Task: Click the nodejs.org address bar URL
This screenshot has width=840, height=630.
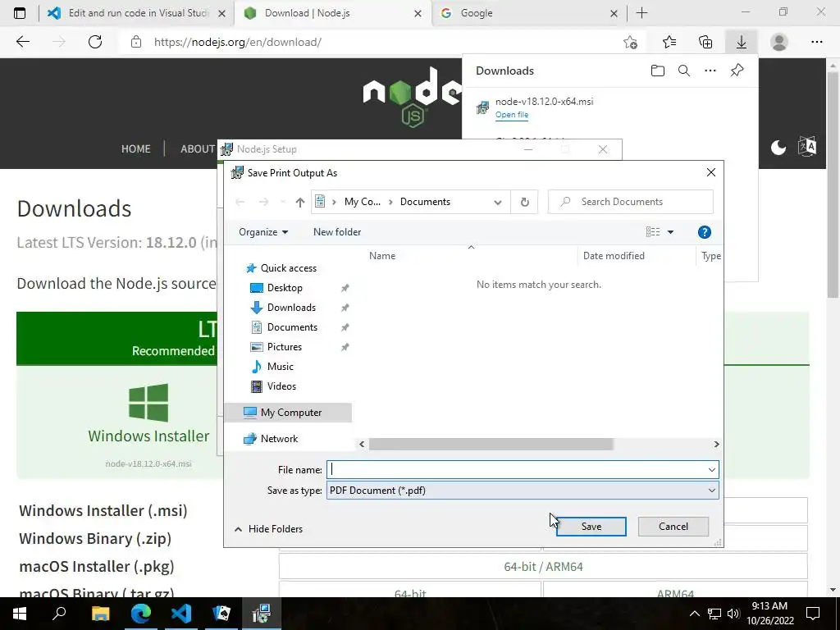Action: point(237,42)
